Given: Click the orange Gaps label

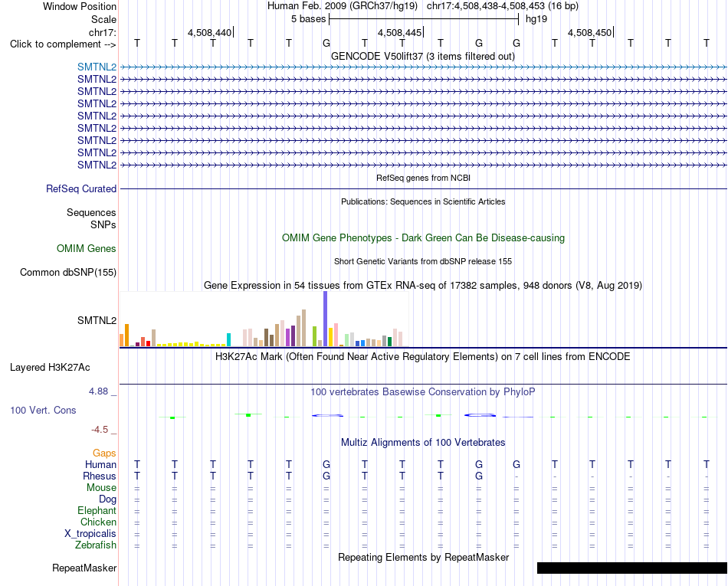Looking at the screenshot, I should pos(104,453).
